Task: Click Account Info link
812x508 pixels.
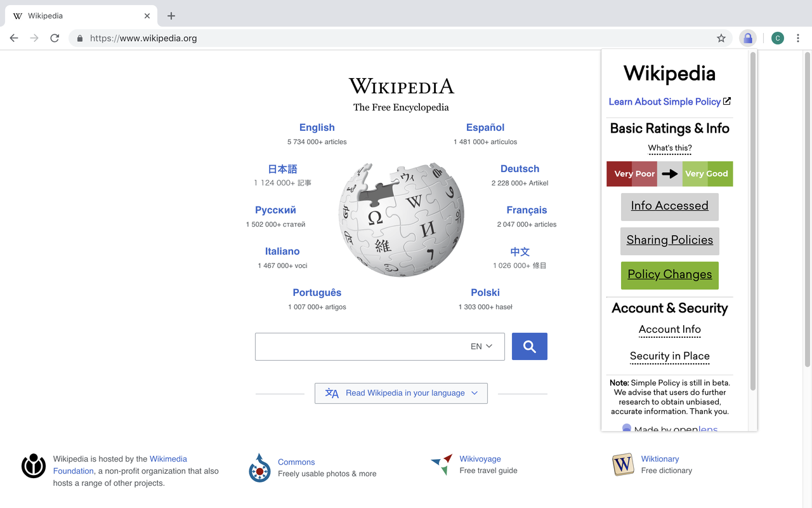Action: pos(670,330)
